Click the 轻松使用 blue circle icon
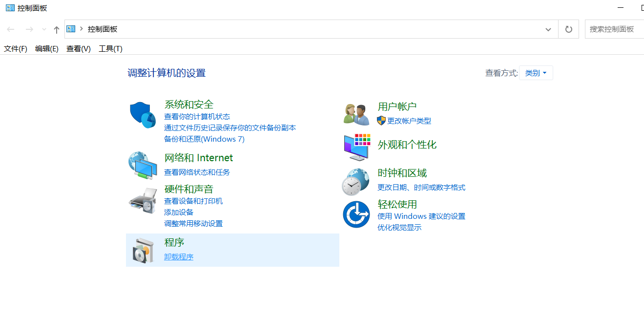The height and width of the screenshot is (318, 644). [x=356, y=214]
